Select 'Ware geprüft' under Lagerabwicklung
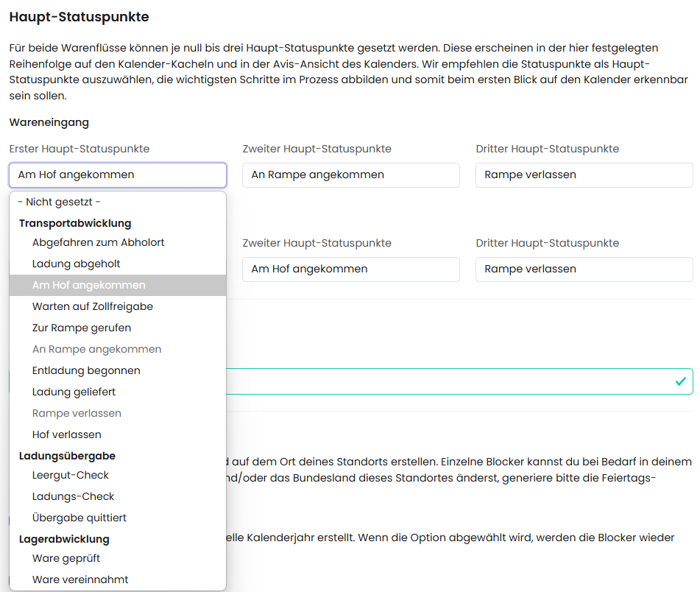Viewport: 700px width, 592px height. click(66, 558)
